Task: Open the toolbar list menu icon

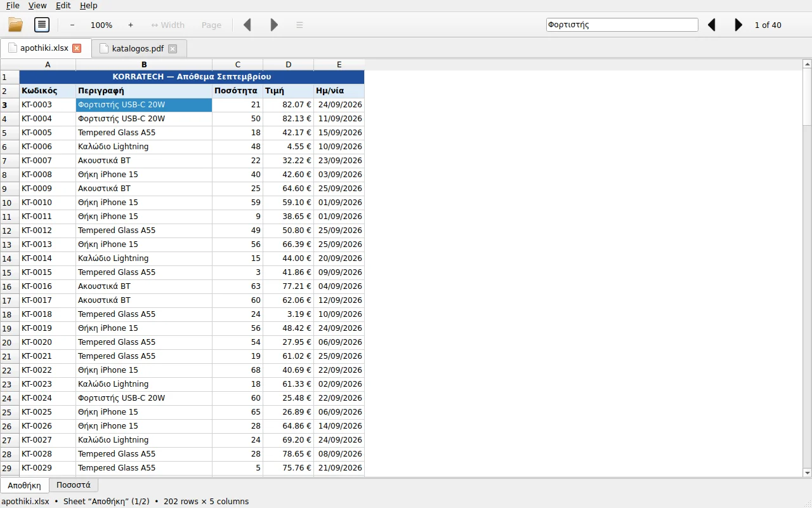Action: tap(299, 25)
